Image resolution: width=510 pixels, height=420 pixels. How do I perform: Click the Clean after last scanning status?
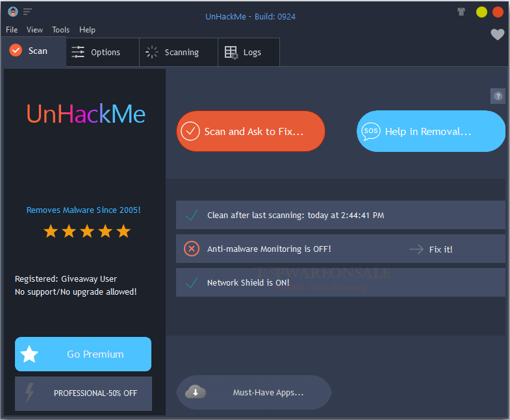296,216
